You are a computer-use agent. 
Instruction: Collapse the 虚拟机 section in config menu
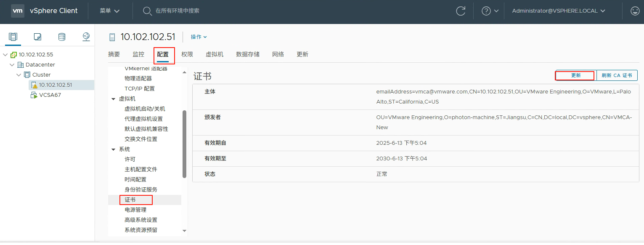[113, 99]
